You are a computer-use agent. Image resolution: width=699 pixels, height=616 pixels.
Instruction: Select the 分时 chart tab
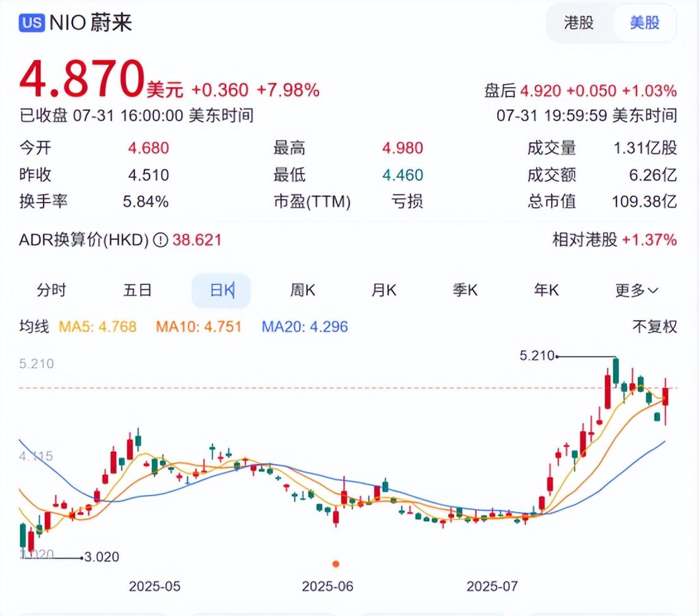51,290
